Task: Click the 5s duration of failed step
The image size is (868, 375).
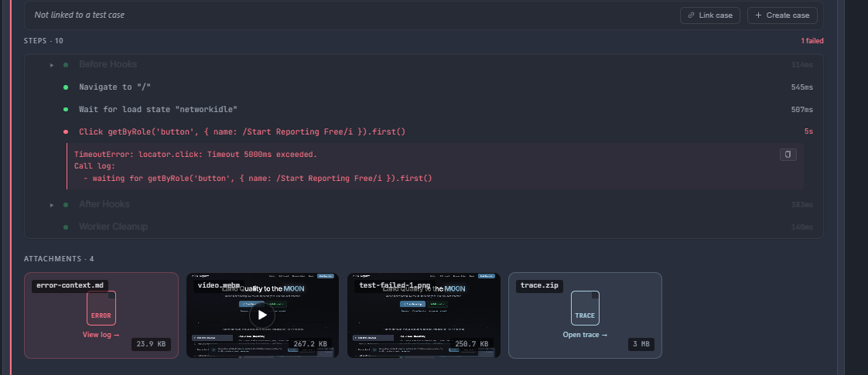Action: (x=808, y=131)
